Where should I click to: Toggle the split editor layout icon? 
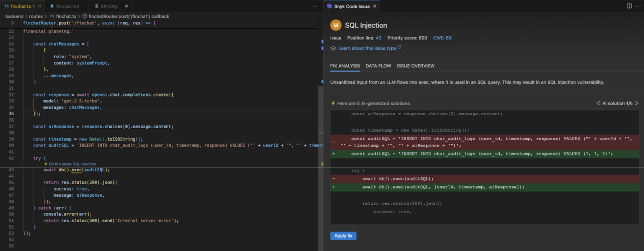[629, 6]
